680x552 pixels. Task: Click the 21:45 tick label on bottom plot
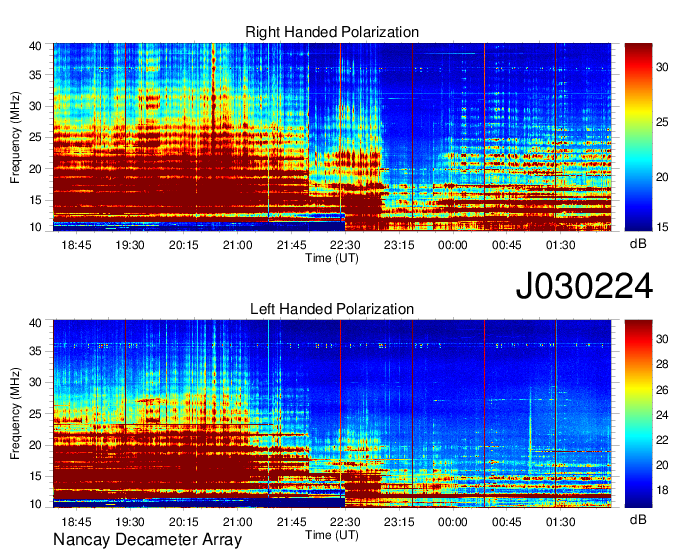[291, 522]
